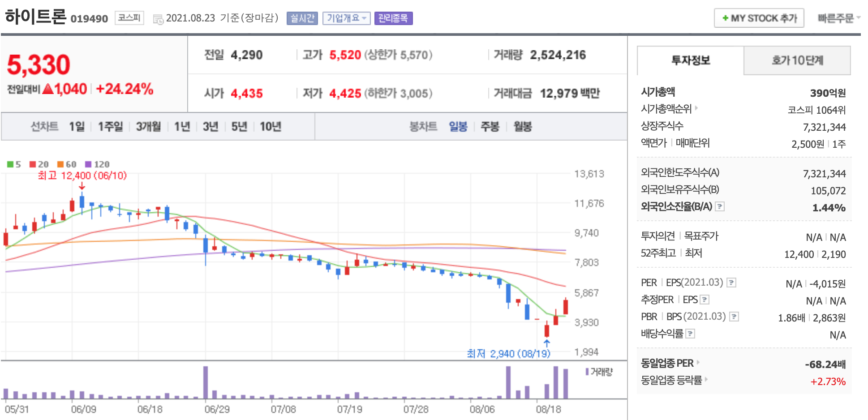Open help icon beside 외국인소진율(B/A)

point(720,206)
